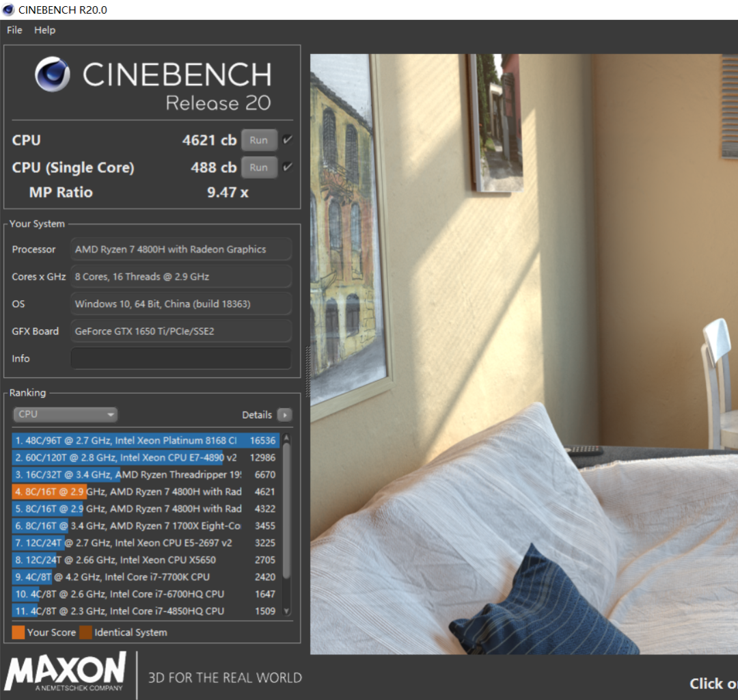Select ranking row Xeon E5-2697 v2
This screenshot has width=738, height=700.
(x=146, y=543)
